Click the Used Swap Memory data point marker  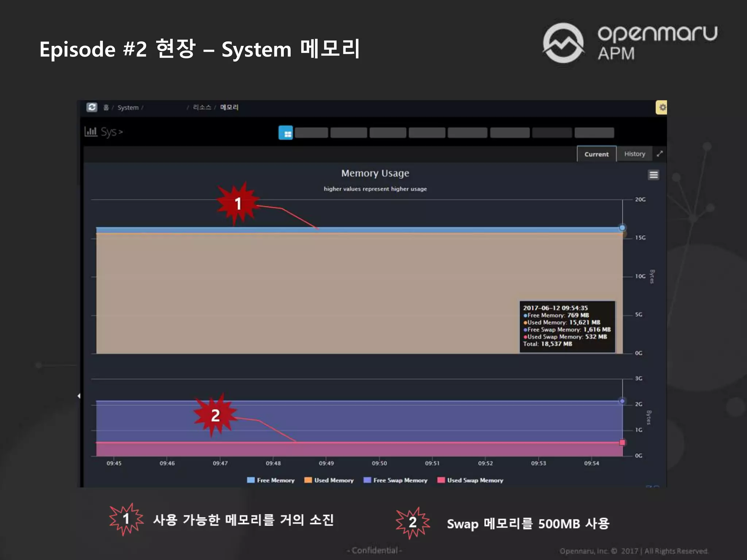(x=622, y=443)
